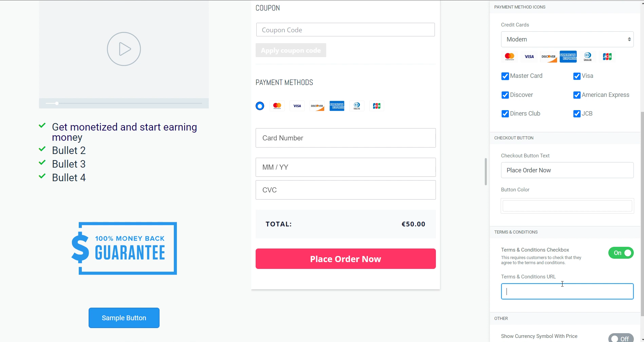Click the Mastercard icon in checkout form
This screenshot has width=644, height=342.
click(x=277, y=106)
